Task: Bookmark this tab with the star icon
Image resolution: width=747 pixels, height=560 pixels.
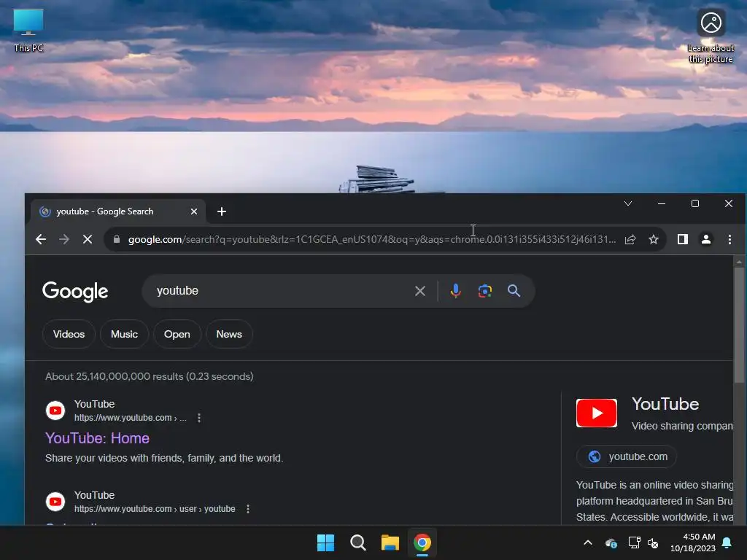Action: (654, 239)
